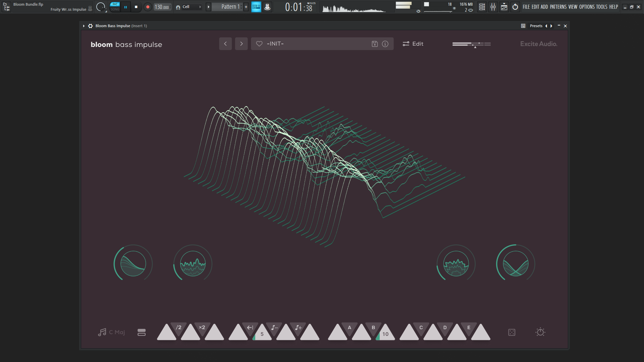Toggle PAT/SONG playback mode

pyautogui.click(x=115, y=7)
